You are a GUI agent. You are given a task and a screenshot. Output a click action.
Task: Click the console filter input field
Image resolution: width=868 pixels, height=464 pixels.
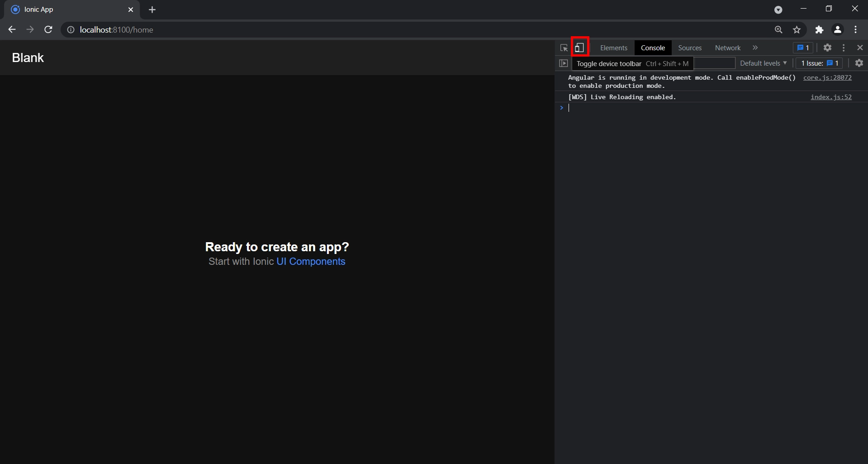tap(714, 63)
